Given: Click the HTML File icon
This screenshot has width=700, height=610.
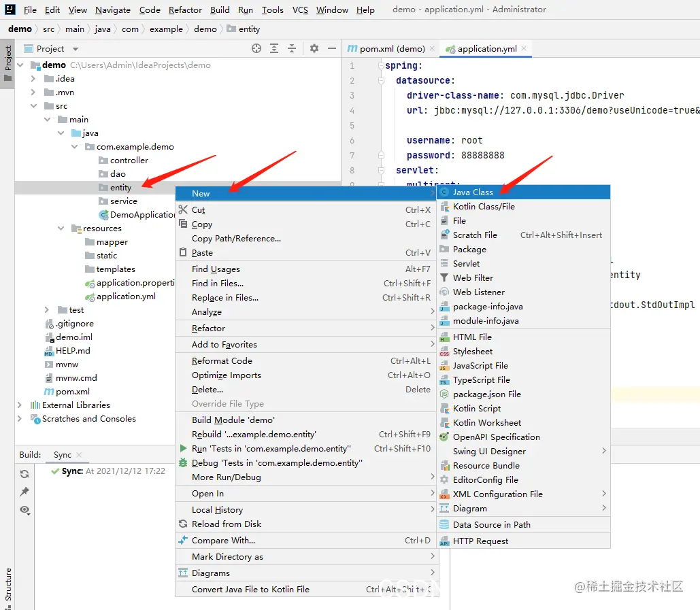Looking at the screenshot, I should [x=445, y=337].
